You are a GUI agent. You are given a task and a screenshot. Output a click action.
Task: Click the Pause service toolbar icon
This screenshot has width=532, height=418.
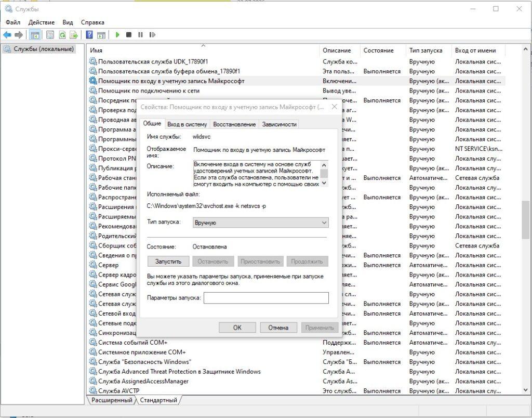pos(140,35)
